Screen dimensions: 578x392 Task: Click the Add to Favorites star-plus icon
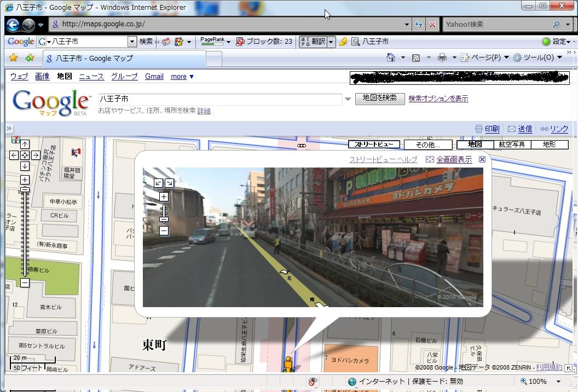pyautogui.click(x=30, y=57)
